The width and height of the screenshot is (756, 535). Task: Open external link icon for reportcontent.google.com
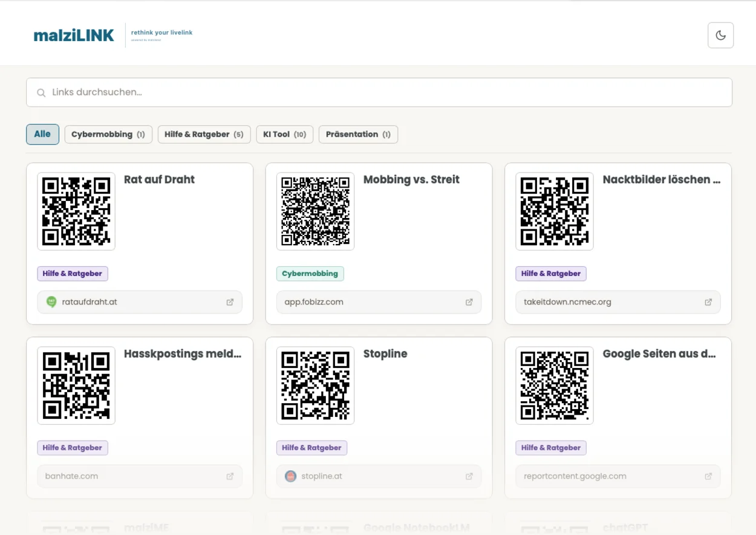[708, 476]
